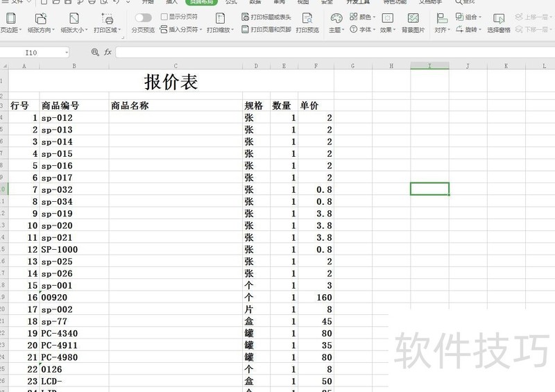Click cell containing PC-4911
555x392 pixels.
[74, 346]
